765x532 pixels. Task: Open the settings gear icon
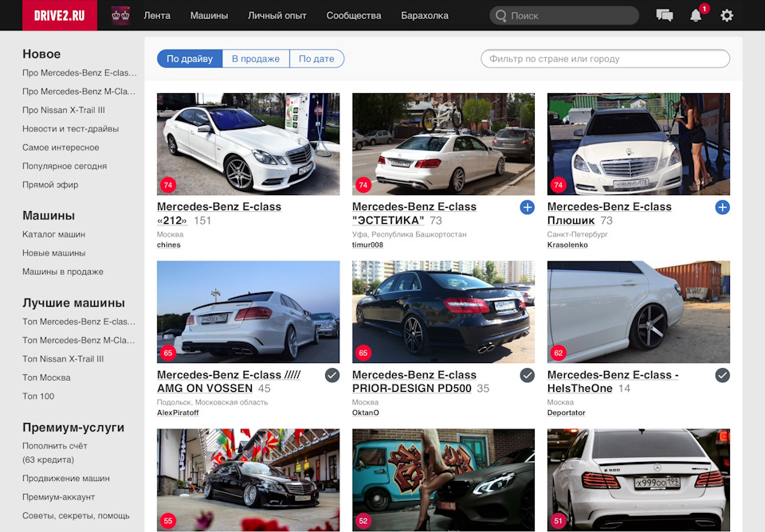click(727, 16)
